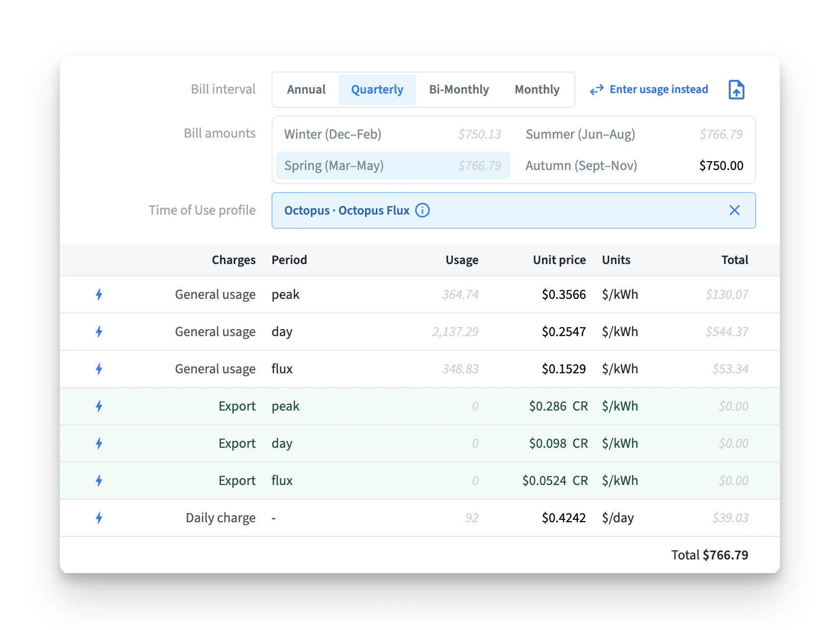
Task: Edit Export peak price $0.286
Action: (x=547, y=406)
